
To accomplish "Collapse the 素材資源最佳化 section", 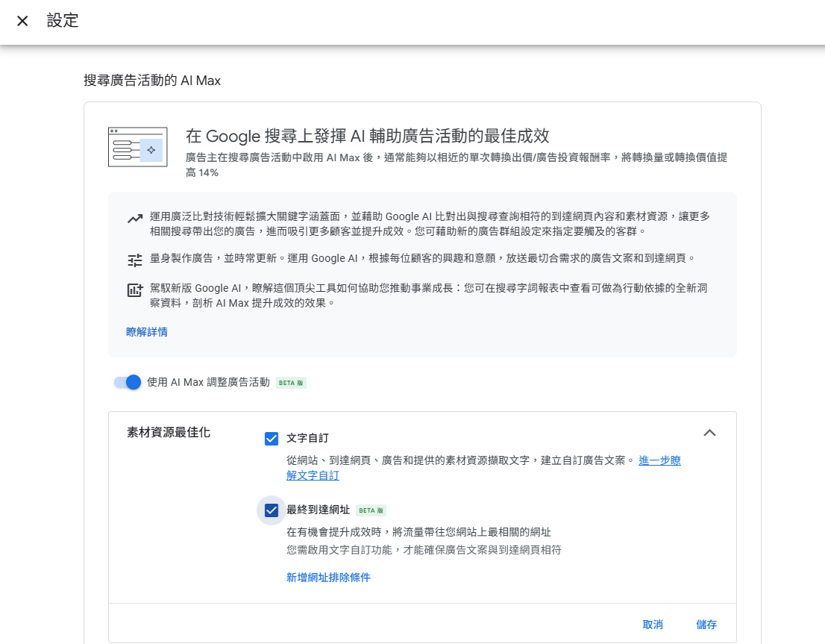I will point(710,433).
